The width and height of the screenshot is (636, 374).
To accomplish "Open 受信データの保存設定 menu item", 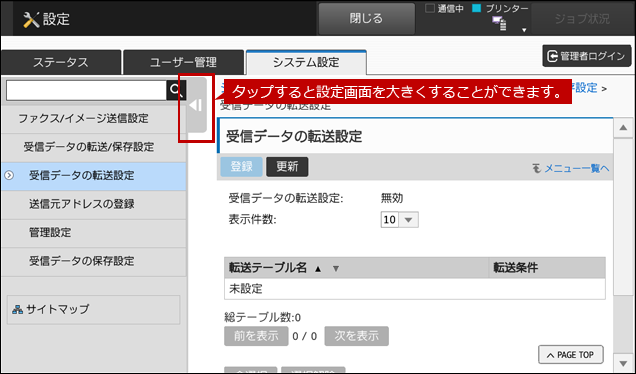I will tap(94, 261).
